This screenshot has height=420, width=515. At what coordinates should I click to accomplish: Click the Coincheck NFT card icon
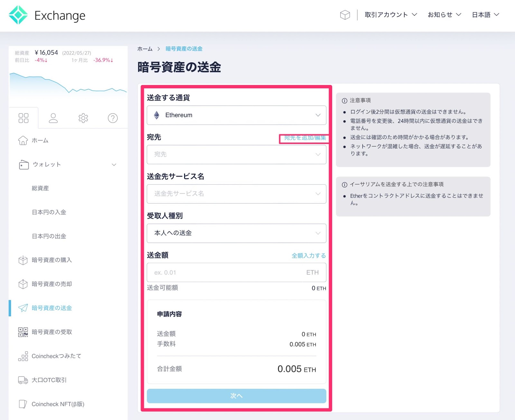(23, 404)
